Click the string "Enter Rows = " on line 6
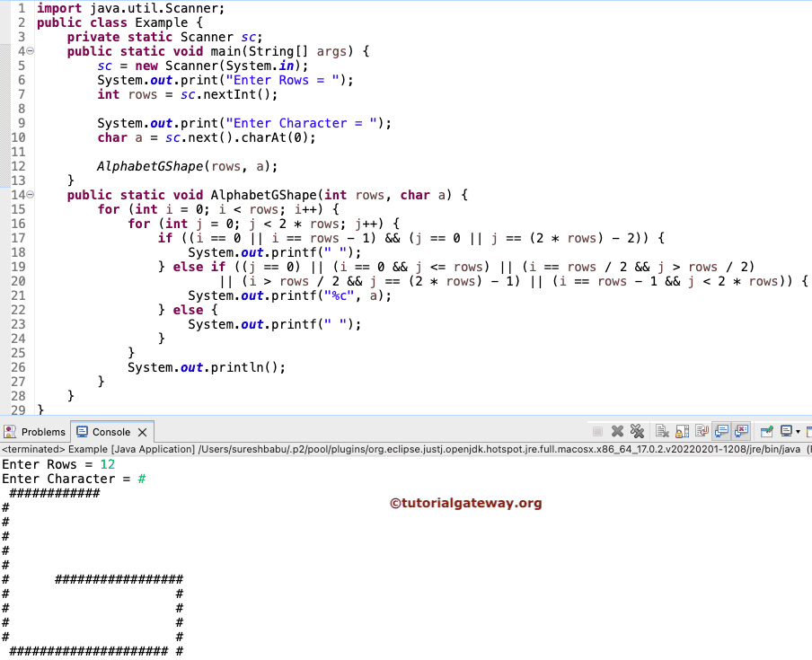 [282, 80]
